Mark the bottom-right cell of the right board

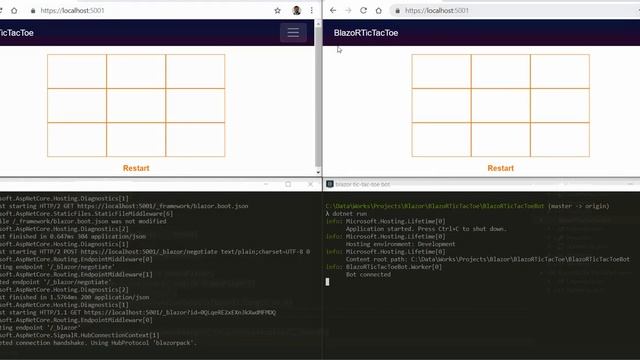(560, 140)
